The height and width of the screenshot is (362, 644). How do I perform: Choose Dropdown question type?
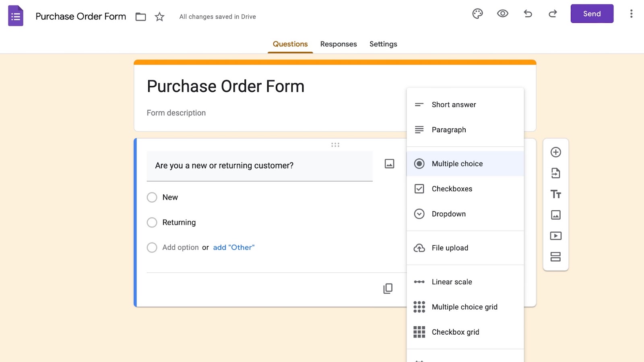click(448, 214)
